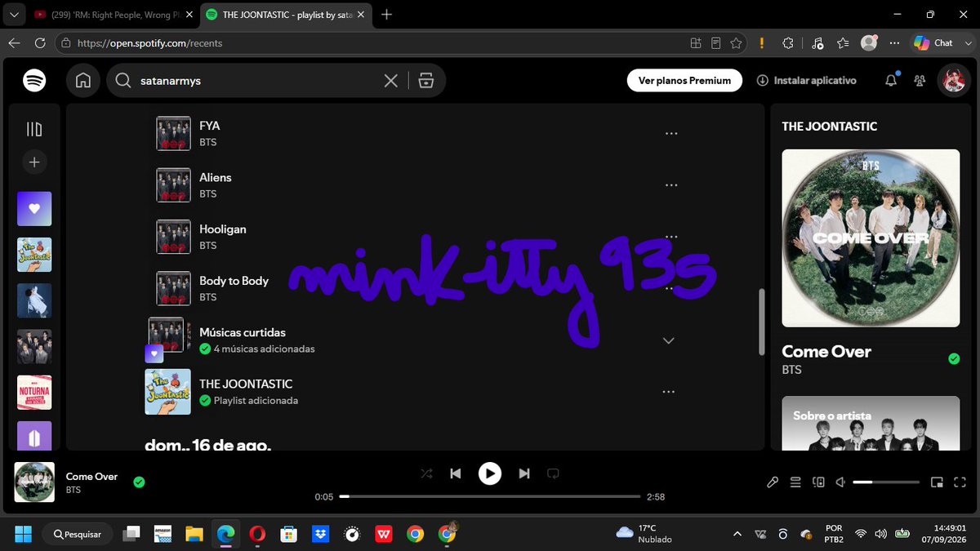Open Connect to a device icon
Image resolution: width=980 pixels, height=551 pixels.
coord(818,482)
